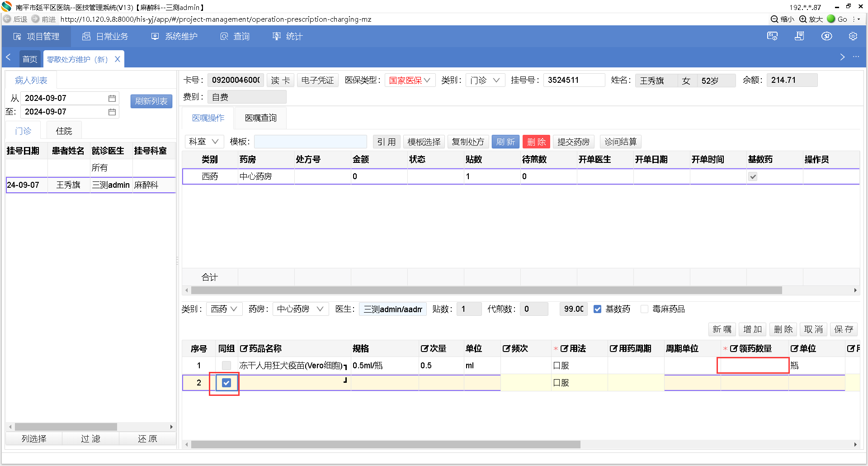This screenshot has height=466, width=868.
Task: Toggle the 同组 checkbox in row 2
Action: coord(226,383)
